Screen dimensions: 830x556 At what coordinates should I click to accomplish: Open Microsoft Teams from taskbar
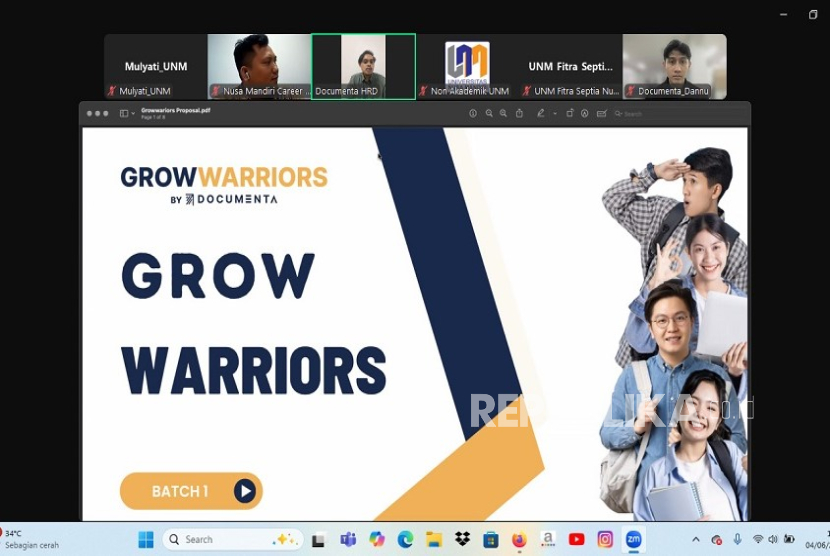pos(348,539)
